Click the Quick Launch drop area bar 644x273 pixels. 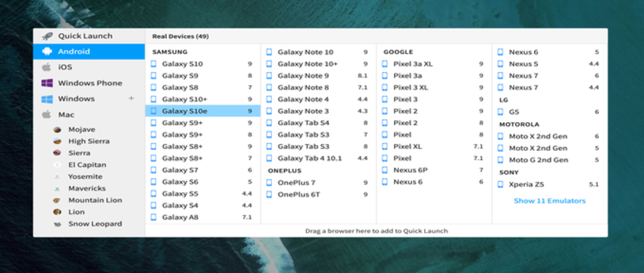(377, 231)
